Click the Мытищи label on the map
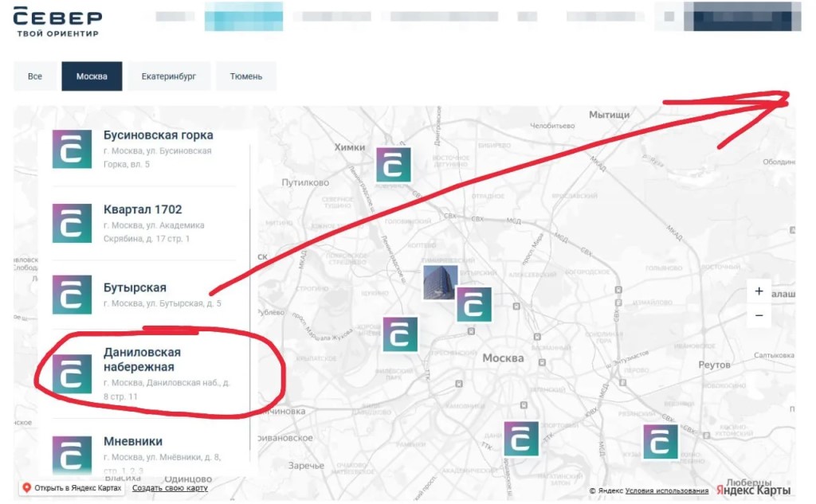Image resolution: width=816 pixels, height=504 pixels. pos(609,115)
